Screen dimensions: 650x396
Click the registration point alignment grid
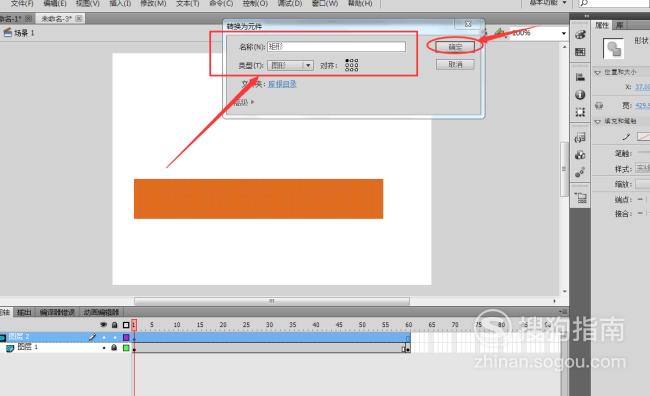(352, 65)
